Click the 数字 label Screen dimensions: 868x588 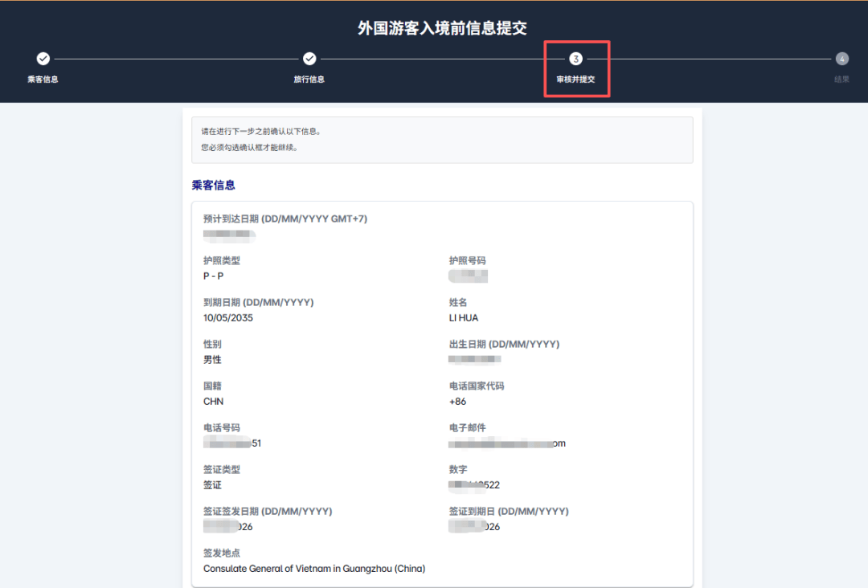tap(458, 470)
